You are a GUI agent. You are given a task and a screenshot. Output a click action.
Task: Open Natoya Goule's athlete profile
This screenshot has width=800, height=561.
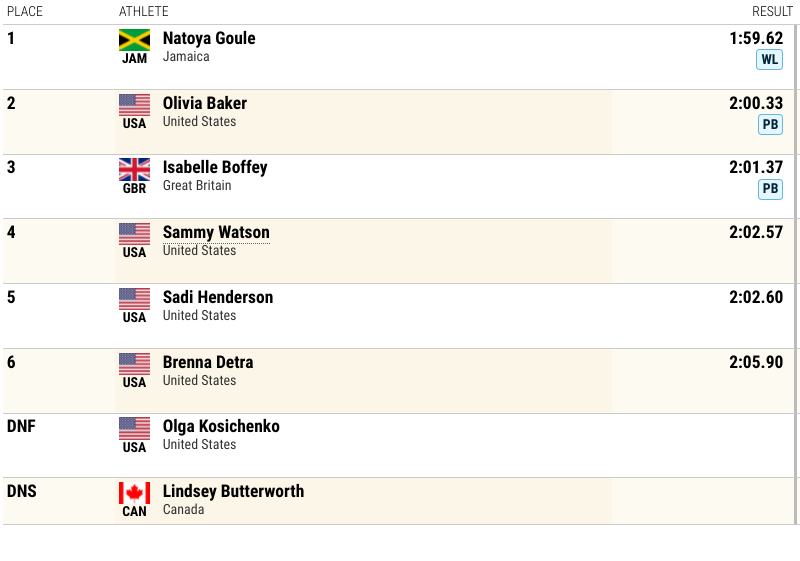coord(209,38)
